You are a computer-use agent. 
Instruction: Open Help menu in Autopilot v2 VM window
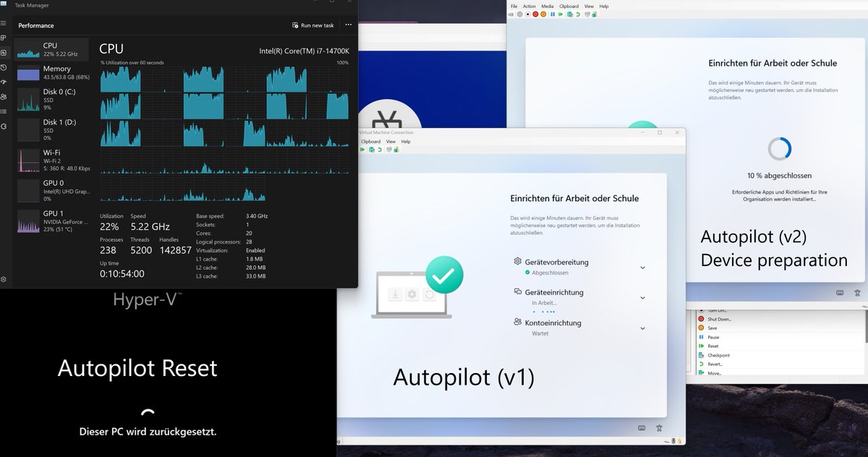(604, 7)
